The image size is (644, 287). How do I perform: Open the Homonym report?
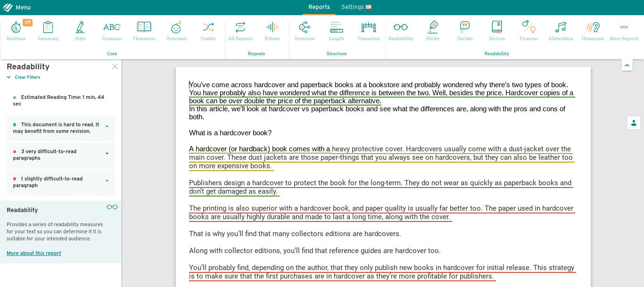593,31
